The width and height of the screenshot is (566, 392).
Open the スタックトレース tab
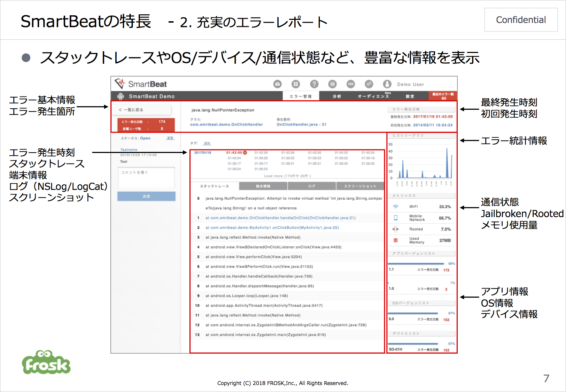click(x=215, y=186)
